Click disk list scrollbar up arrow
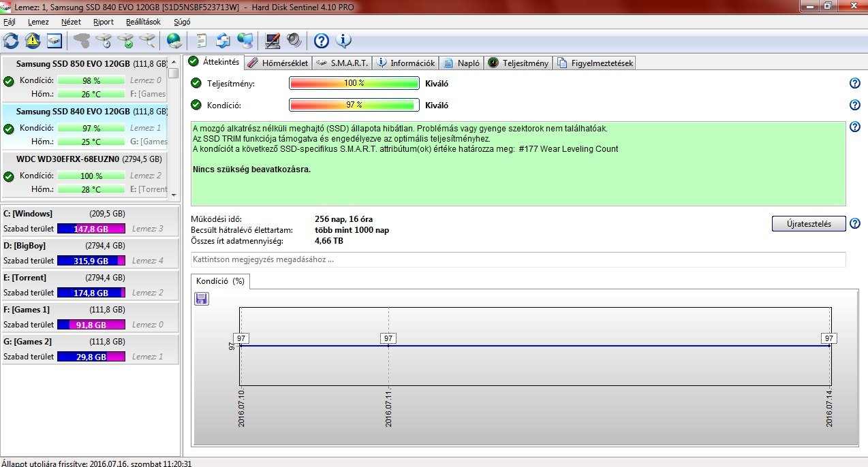This screenshot has width=868, height=467. [x=174, y=63]
